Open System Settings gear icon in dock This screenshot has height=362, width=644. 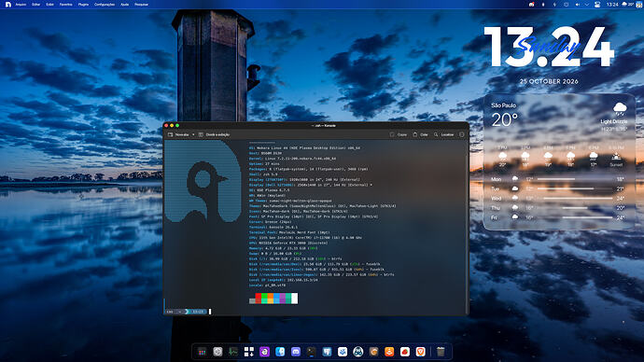click(x=217, y=352)
